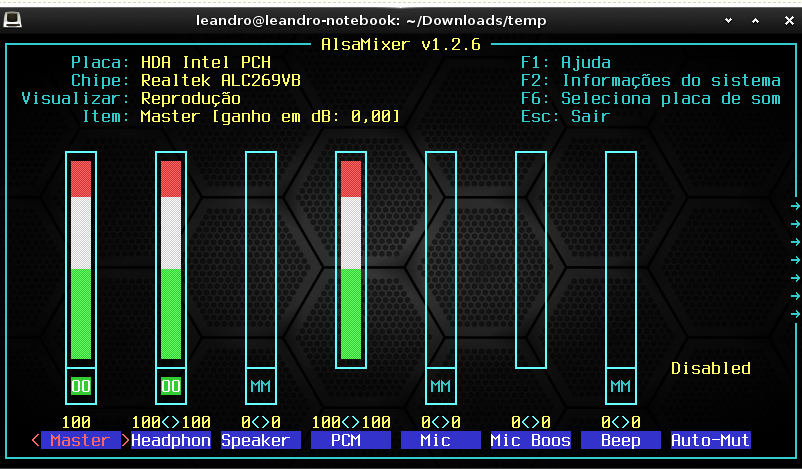This screenshot has width=802, height=469.
Task: Click the Mic Boost level bar
Action: tap(531, 260)
